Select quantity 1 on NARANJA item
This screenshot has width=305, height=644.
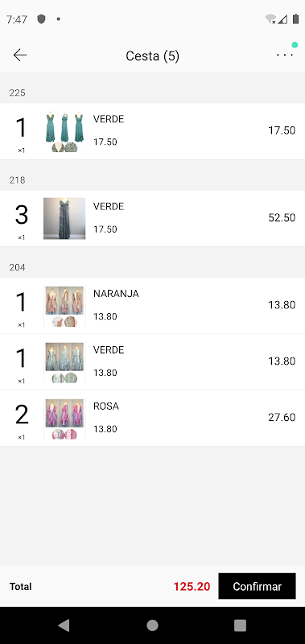(x=22, y=303)
